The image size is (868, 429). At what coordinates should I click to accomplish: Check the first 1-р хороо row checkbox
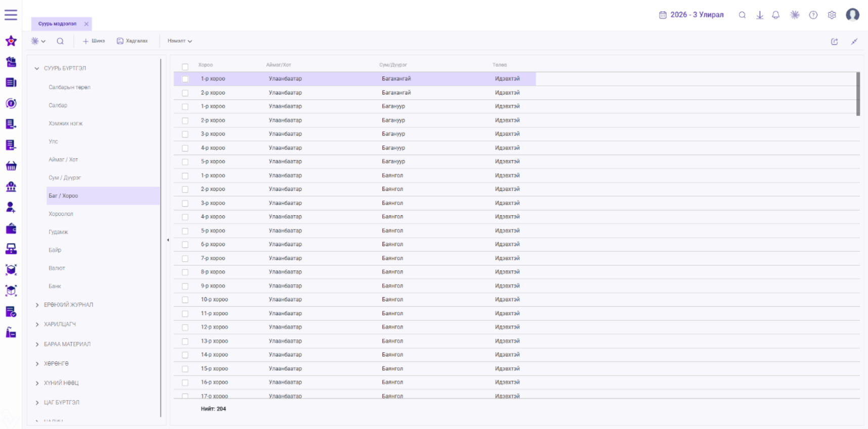185,79
